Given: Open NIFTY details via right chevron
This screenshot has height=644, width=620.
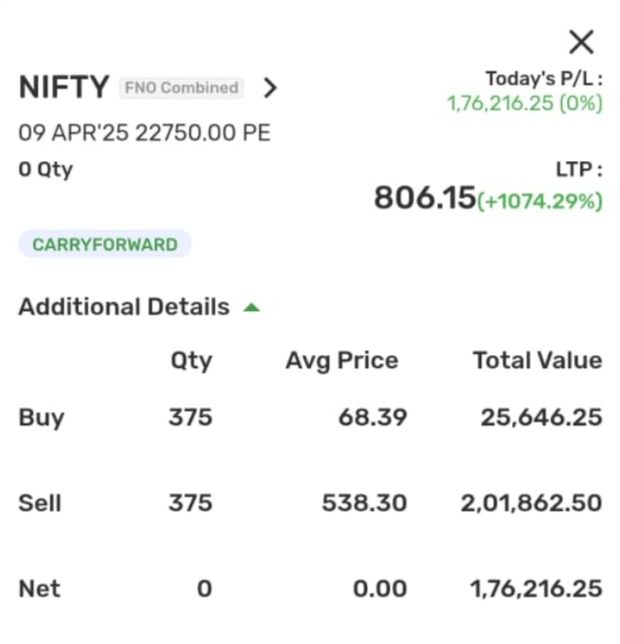Looking at the screenshot, I should tap(270, 88).
